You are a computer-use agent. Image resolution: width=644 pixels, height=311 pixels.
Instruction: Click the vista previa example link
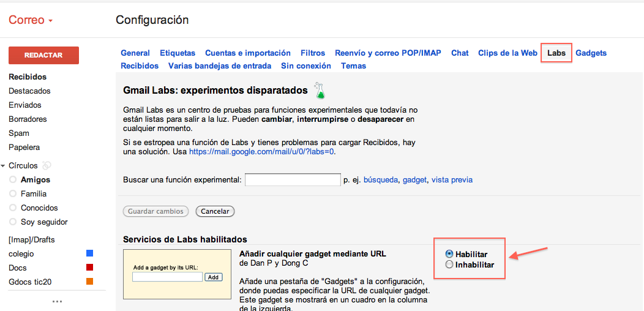pos(452,179)
